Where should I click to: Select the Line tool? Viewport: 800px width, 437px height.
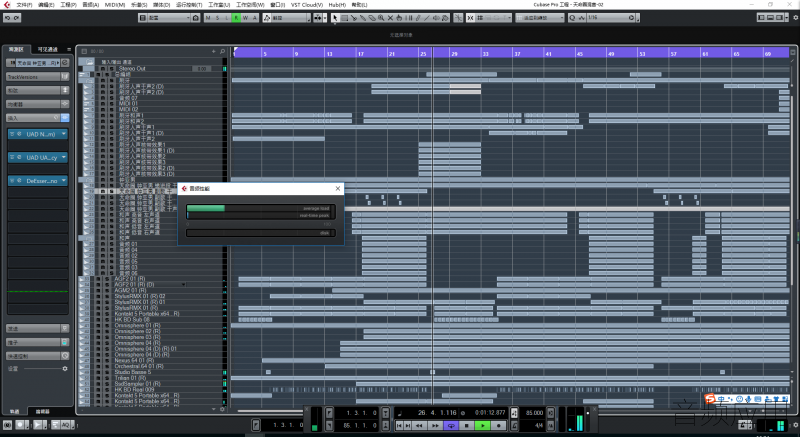coord(427,18)
